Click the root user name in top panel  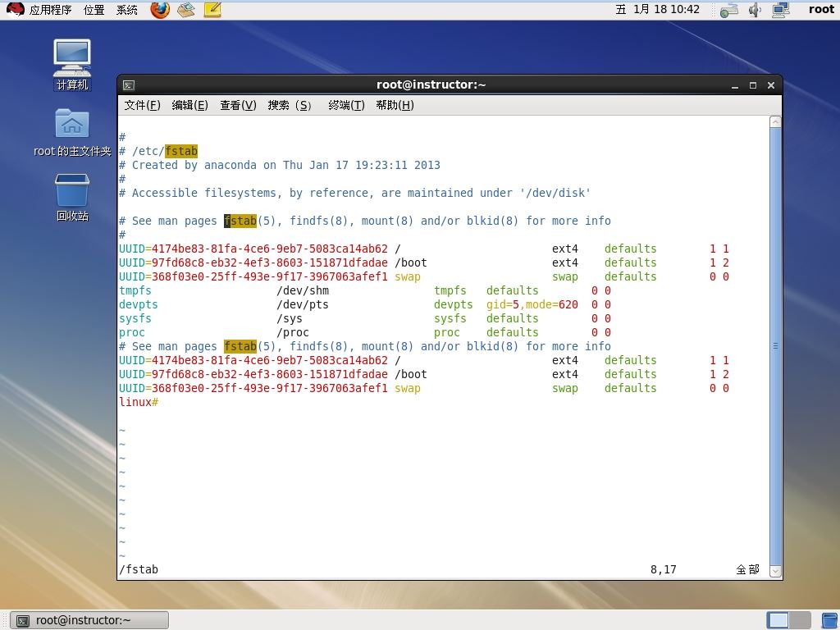[821, 9]
